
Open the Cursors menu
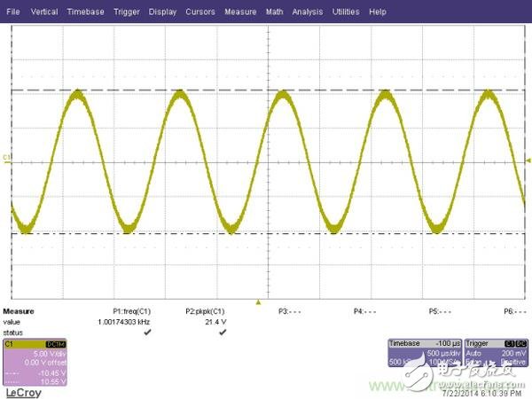pyautogui.click(x=201, y=12)
